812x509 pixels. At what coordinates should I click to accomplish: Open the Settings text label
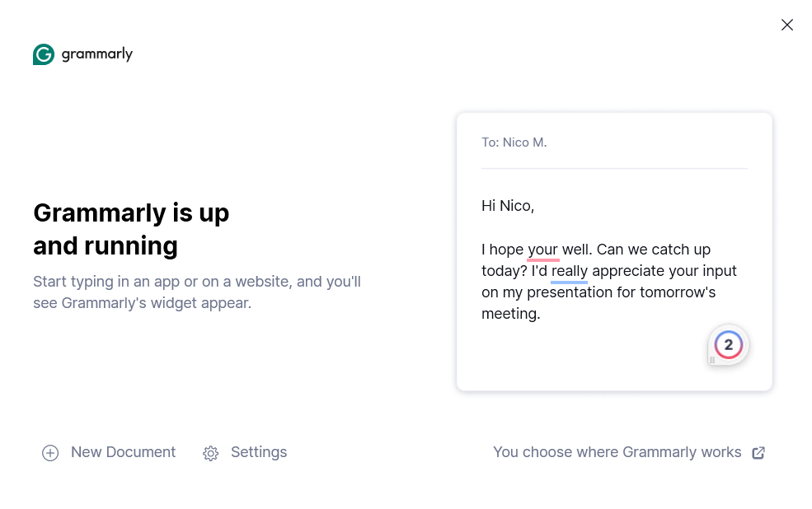pyautogui.click(x=259, y=452)
